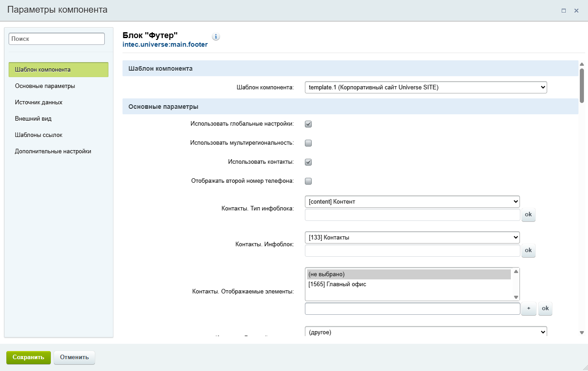Enable Отображать второй номер телефона checkbox
The width and height of the screenshot is (588, 371).
[x=308, y=181]
